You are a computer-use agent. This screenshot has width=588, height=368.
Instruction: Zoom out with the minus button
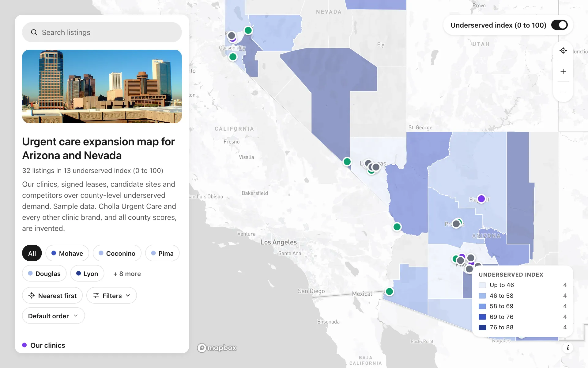pyautogui.click(x=563, y=92)
